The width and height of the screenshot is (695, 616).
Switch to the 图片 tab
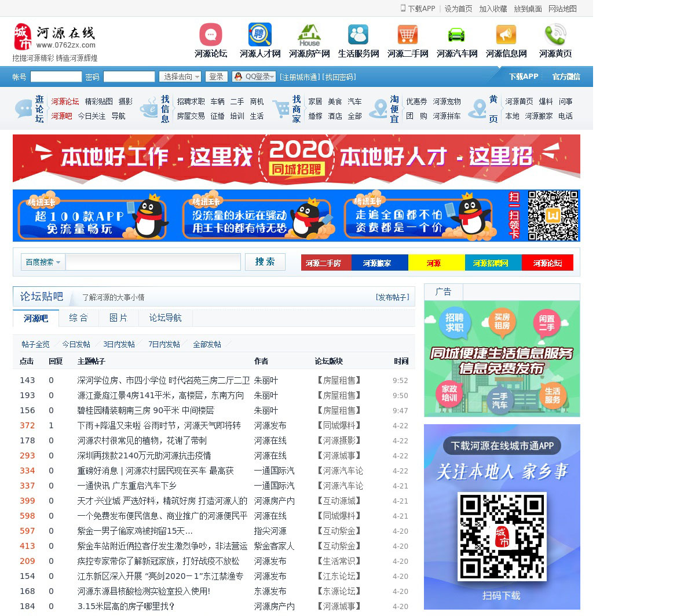pyautogui.click(x=118, y=318)
